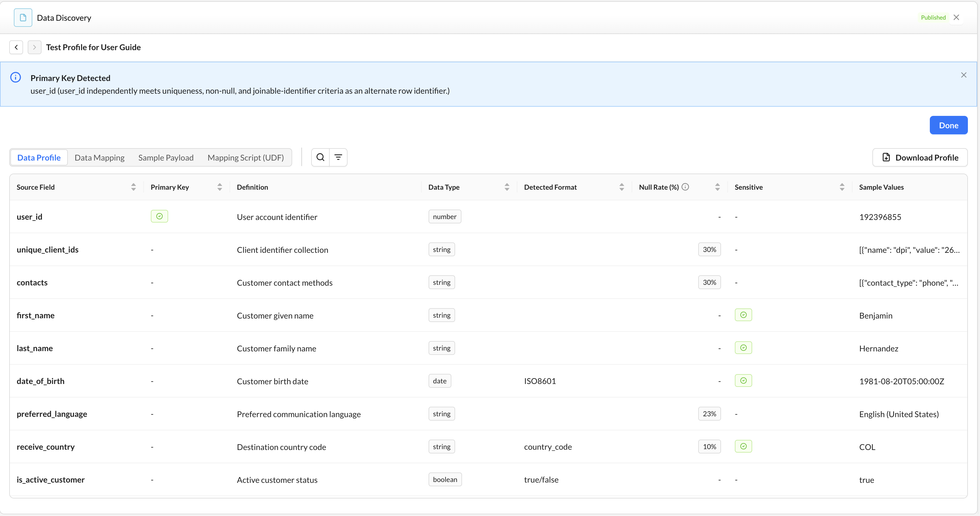Viewport: 980px width, 516px height.
Task: Click the sensitive check icon for last_name
Action: [x=744, y=348]
